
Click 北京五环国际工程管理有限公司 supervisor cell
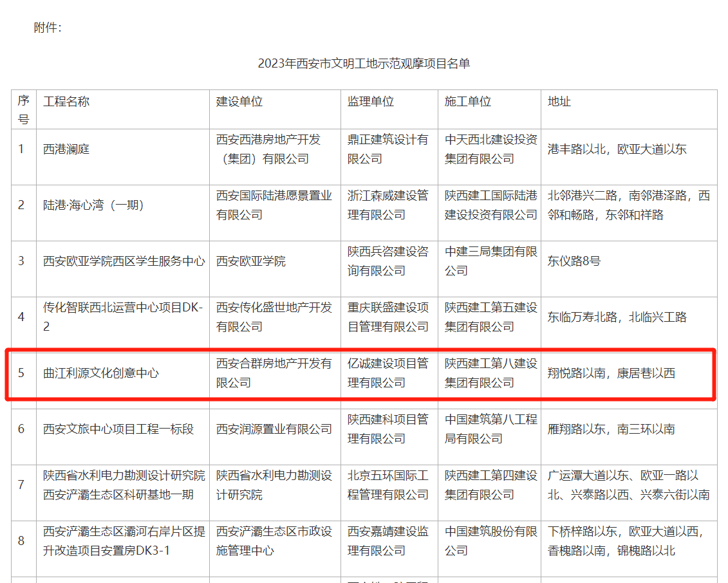coord(388,485)
